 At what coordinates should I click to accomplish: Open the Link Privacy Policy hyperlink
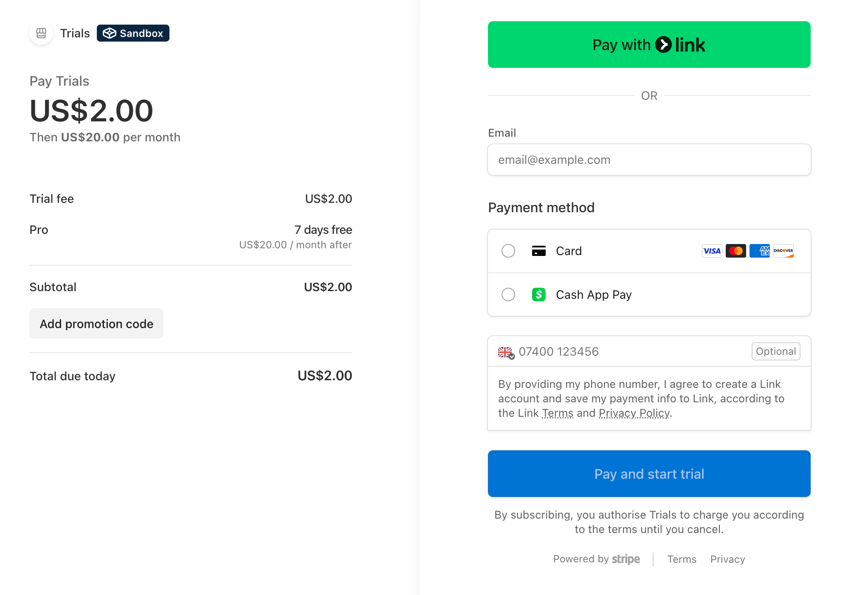point(634,413)
